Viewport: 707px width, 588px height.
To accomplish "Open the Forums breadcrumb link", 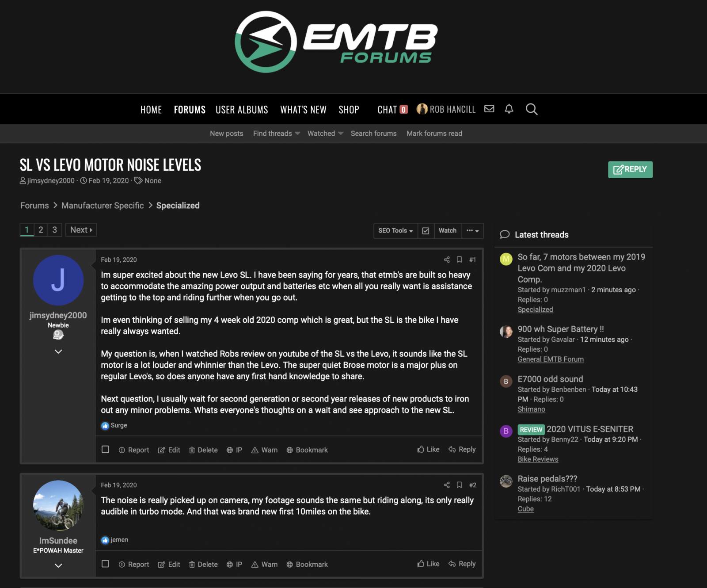I will coord(34,206).
